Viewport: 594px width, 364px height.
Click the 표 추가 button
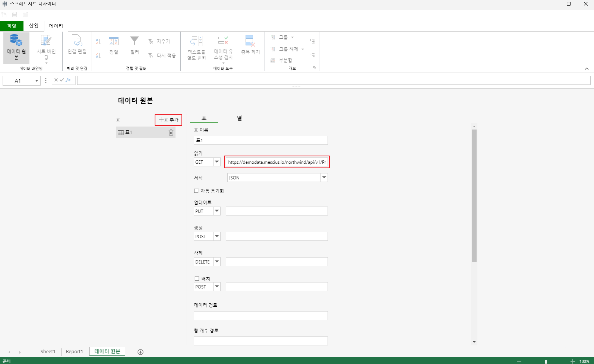tap(168, 120)
